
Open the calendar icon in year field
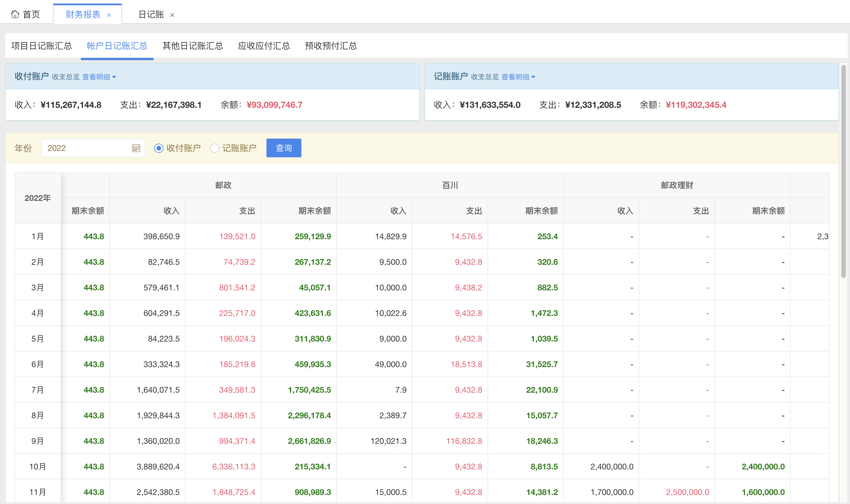click(x=136, y=148)
